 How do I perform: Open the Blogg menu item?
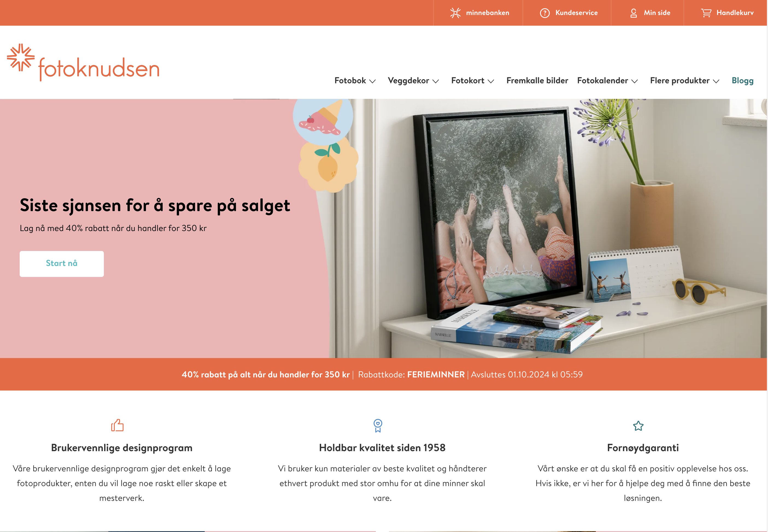(742, 81)
